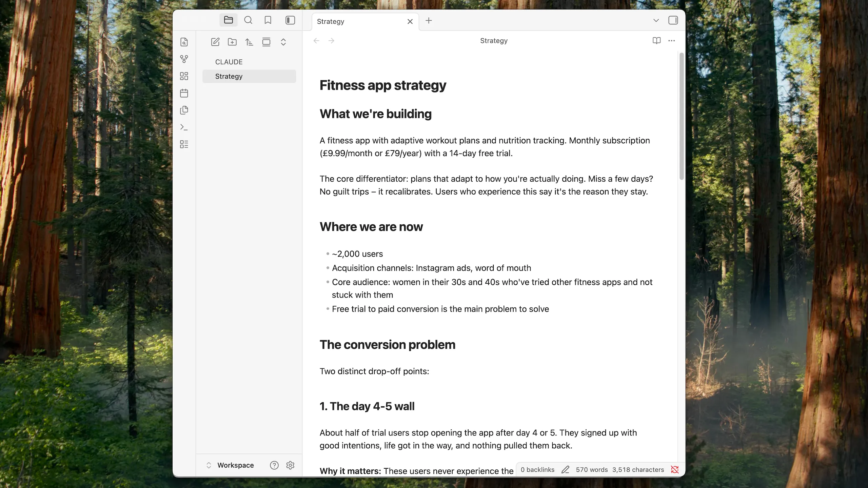
Task: Open the tab list dropdown
Action: [x=655, y=20]
